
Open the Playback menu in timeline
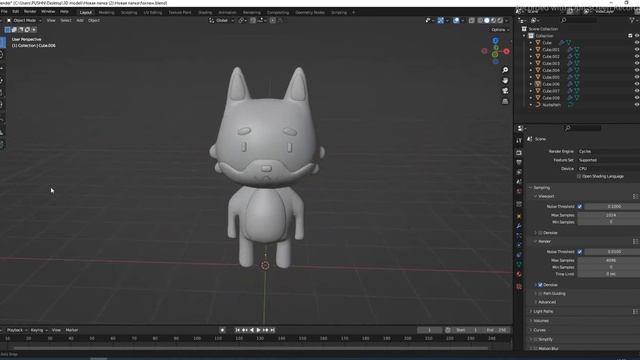click(x=16, y=330)
